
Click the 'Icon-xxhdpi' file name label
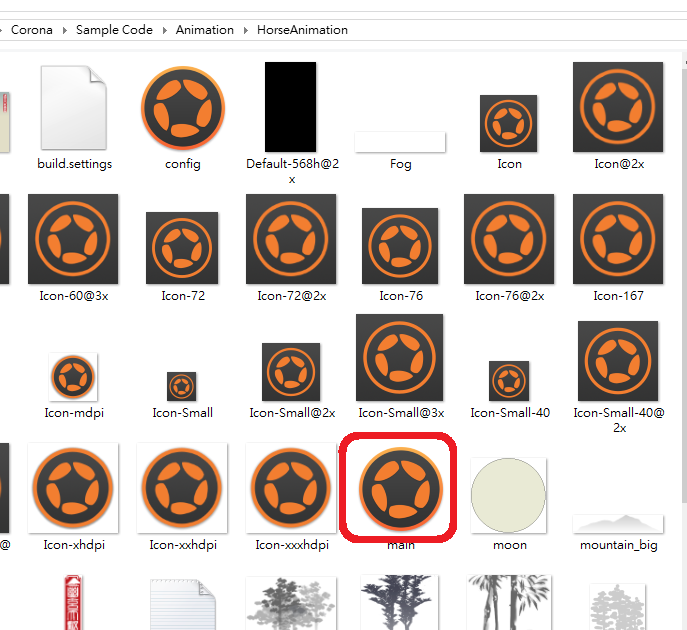point(183,545)
